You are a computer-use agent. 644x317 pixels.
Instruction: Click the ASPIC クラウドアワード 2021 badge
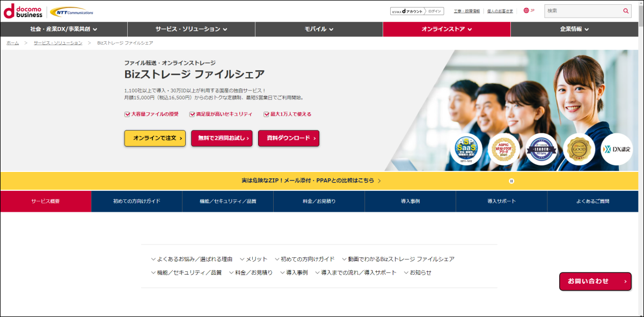click(504, 149)
